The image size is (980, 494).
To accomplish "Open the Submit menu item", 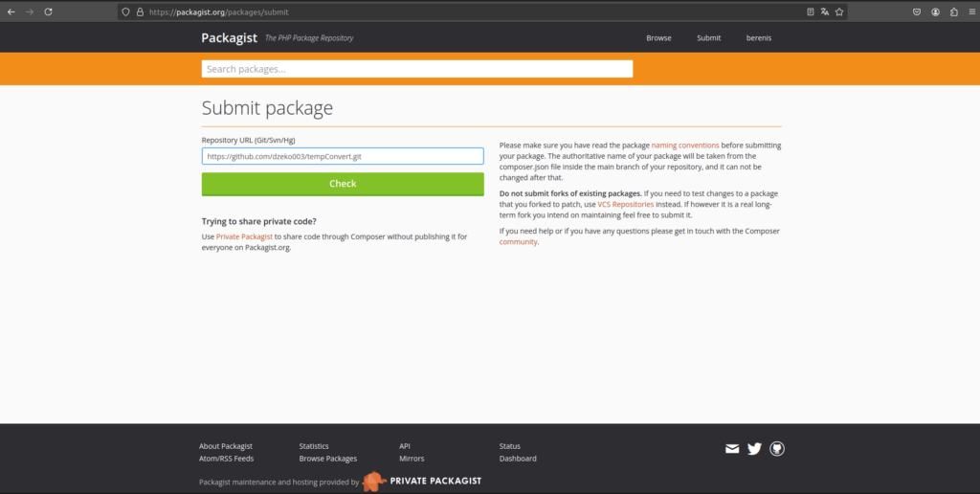I will [x=709, y=38].
